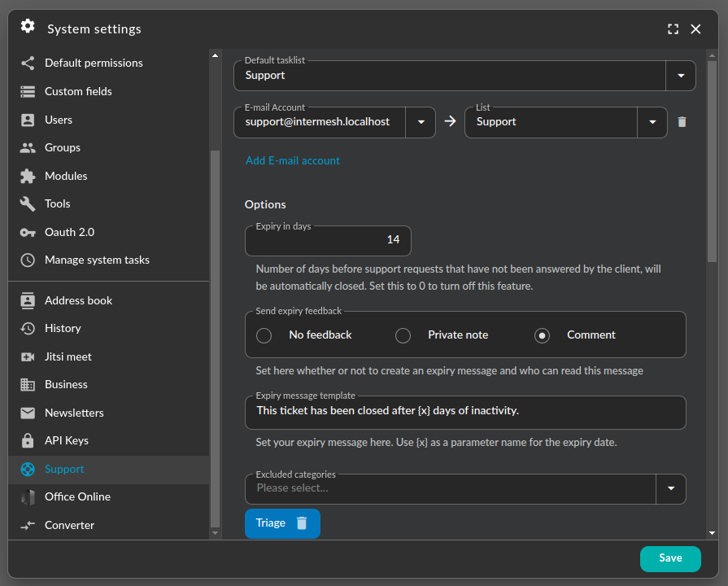Open the Converter settings page
728x586 pixels.
[109, 525]
